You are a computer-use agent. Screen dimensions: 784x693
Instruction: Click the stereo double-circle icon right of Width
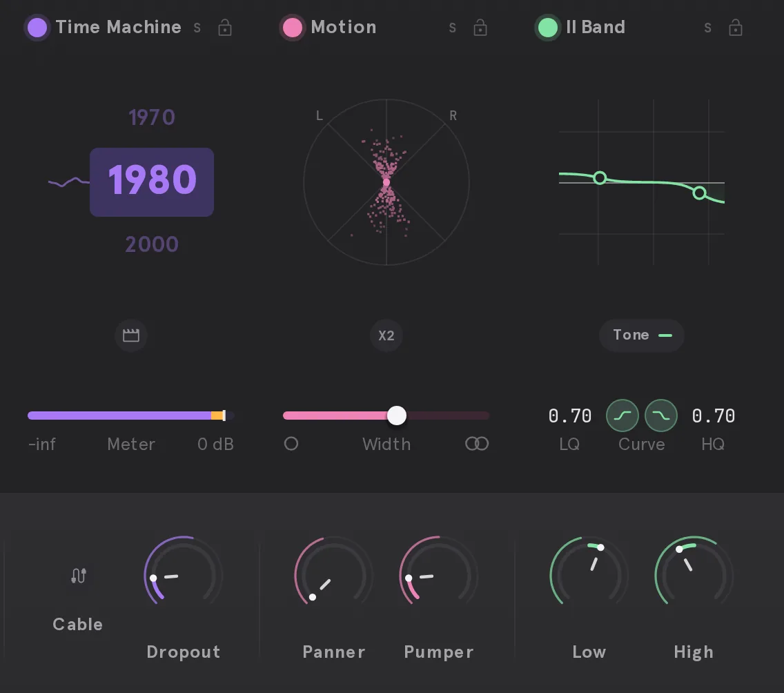(x=477, y=444)
